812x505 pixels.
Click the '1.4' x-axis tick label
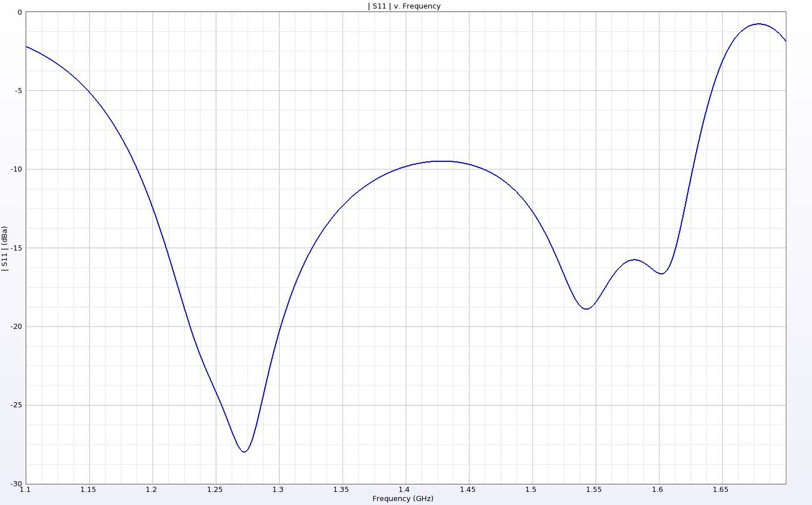(x=404, y=490)
